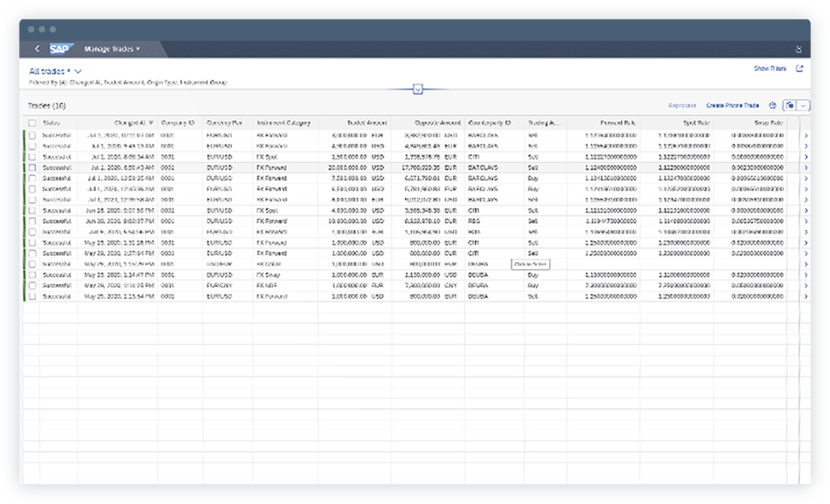Click the export dropdown arrow icon
830x504 pixels.
[804, 105]
